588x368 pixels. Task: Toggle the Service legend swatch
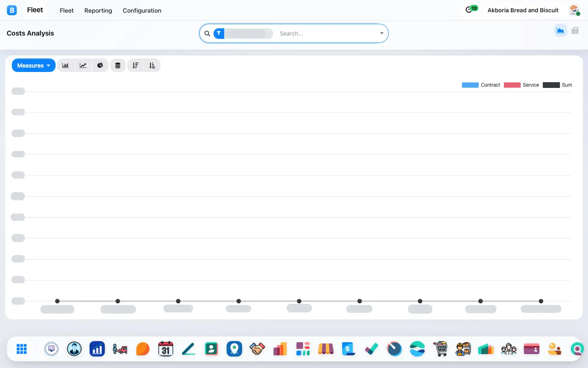[512, 85]
